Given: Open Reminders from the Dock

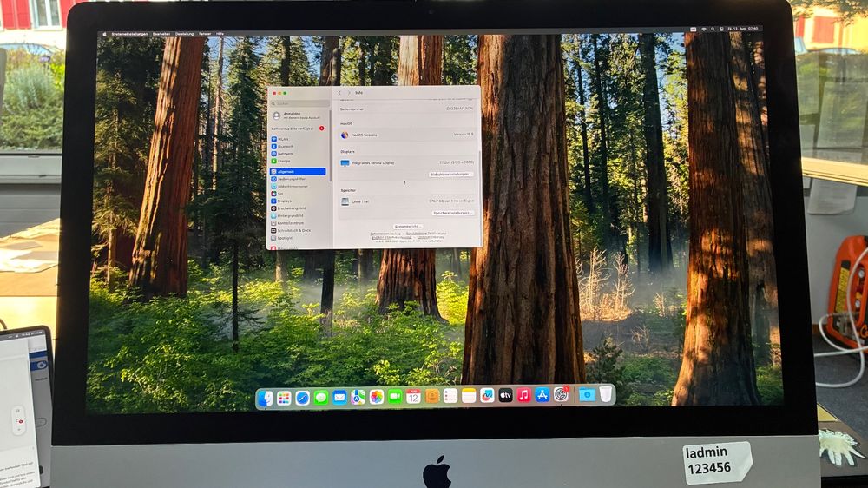Looking at the screenshot, I should tap(450, 395).
